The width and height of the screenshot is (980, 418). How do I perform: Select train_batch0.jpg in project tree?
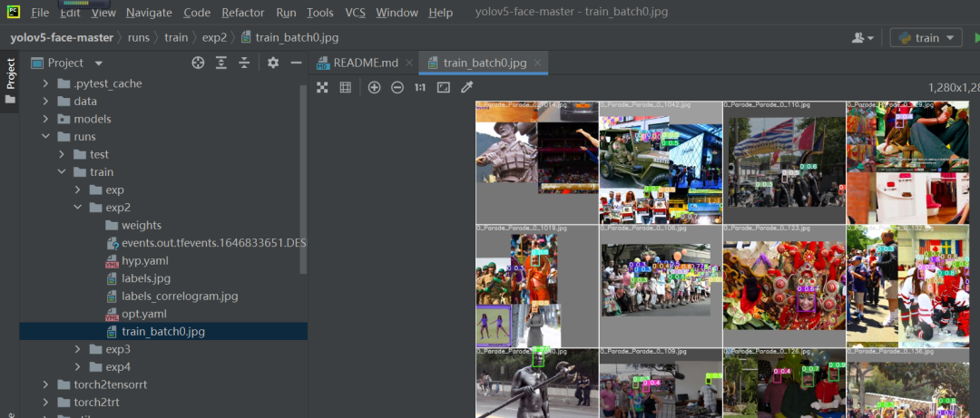point(163,331)
